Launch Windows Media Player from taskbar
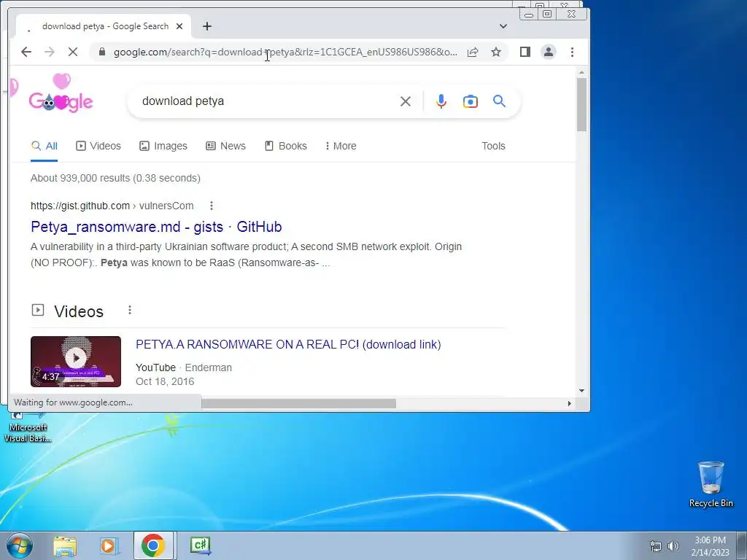 109,545
